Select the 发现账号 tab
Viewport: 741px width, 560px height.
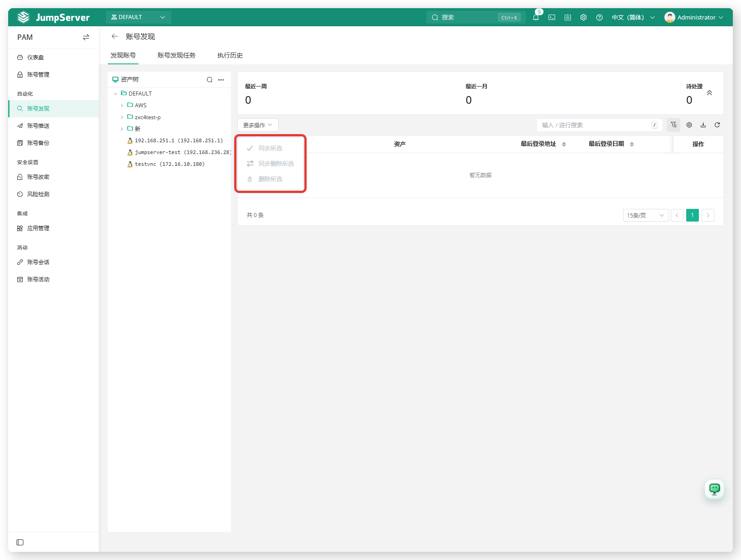click(123, 55)
